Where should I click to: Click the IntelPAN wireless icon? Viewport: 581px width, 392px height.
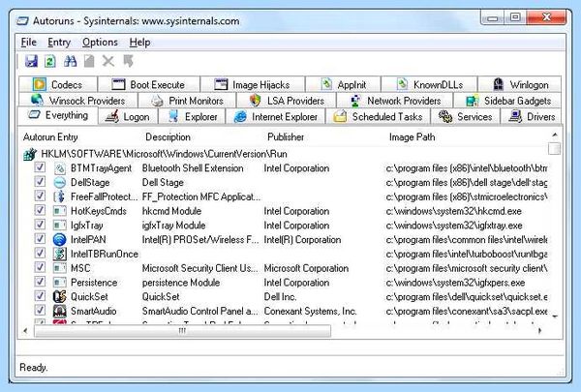click(x=60, y=240)
